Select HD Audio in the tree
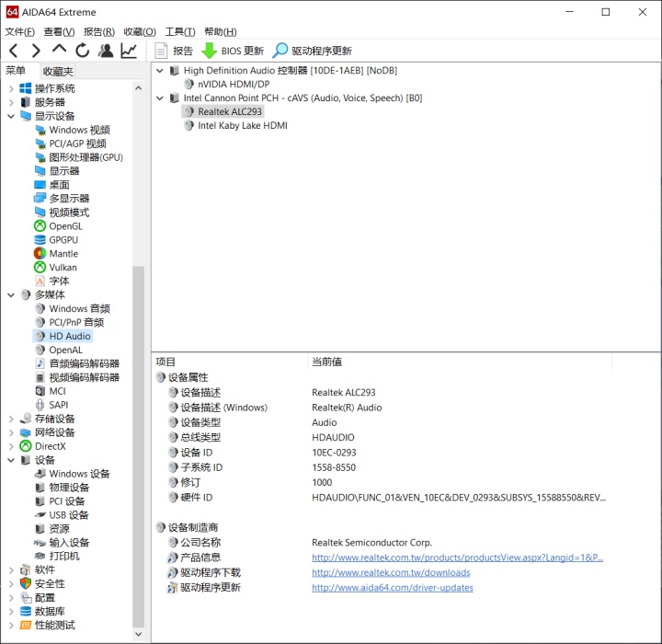 (63, 336)
